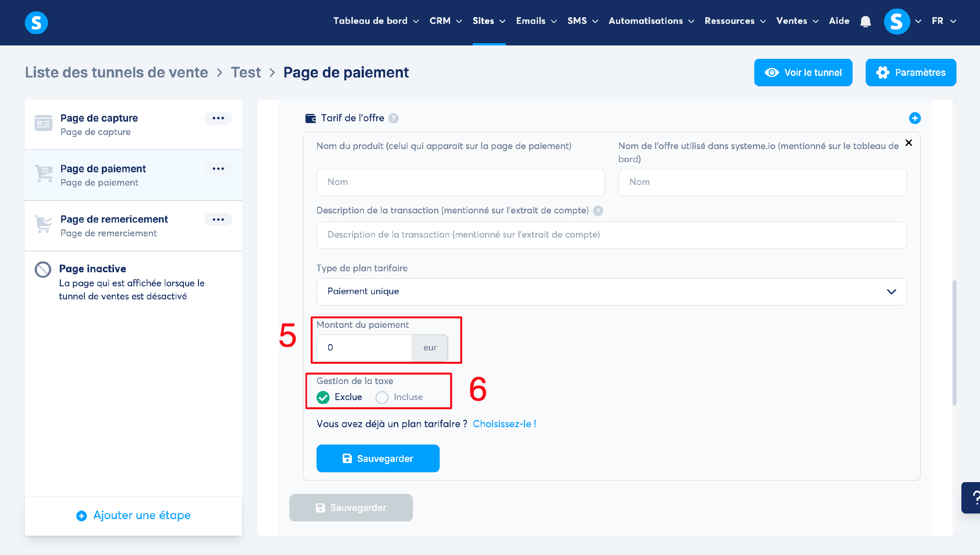Open the notifications bell
Viewport: 980px width, 555px height.
coord(865,21)
